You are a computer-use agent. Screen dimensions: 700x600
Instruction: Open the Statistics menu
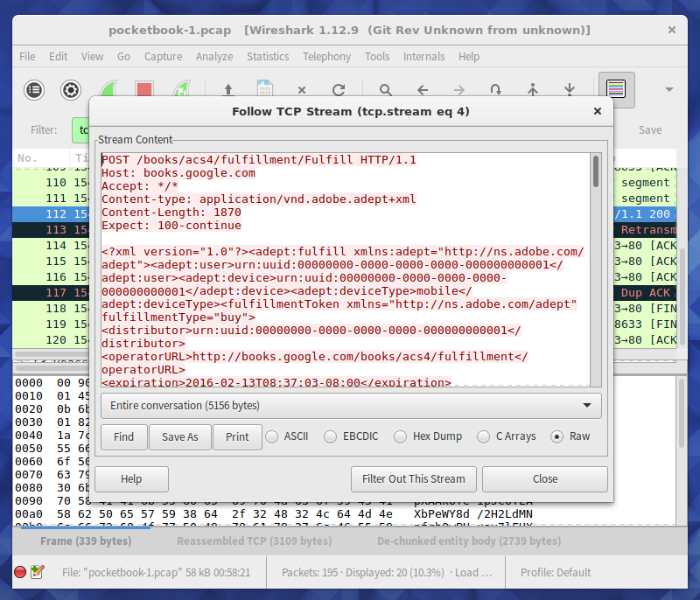pyautogui.click(x=268, y=57)
